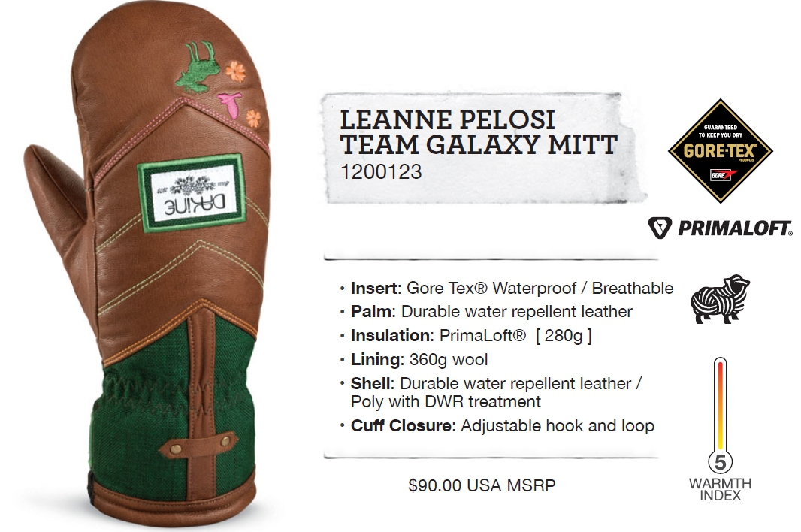Click the Lining 360g wool line
Viewport: 801px width, 532px height.
(x=414, y=359)
